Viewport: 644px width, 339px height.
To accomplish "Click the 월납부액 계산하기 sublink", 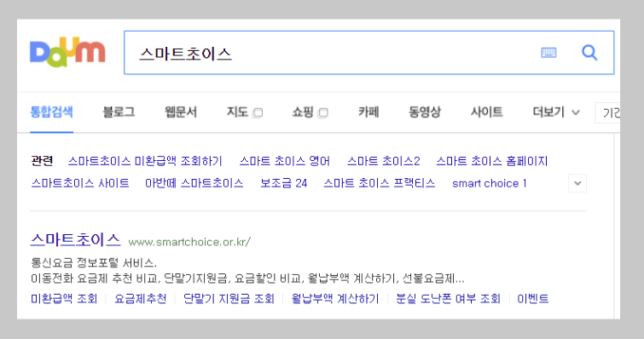I will 335,298.
